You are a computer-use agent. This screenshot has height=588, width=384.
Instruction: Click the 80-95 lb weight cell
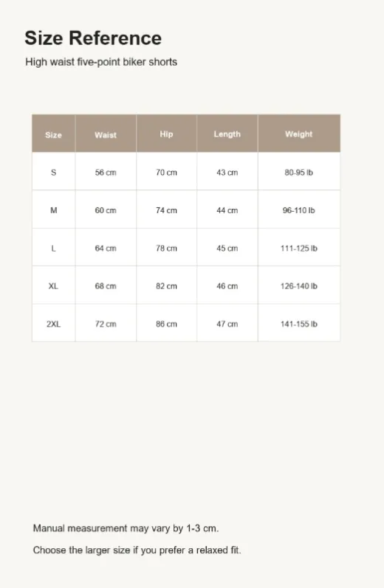[299, 173]
